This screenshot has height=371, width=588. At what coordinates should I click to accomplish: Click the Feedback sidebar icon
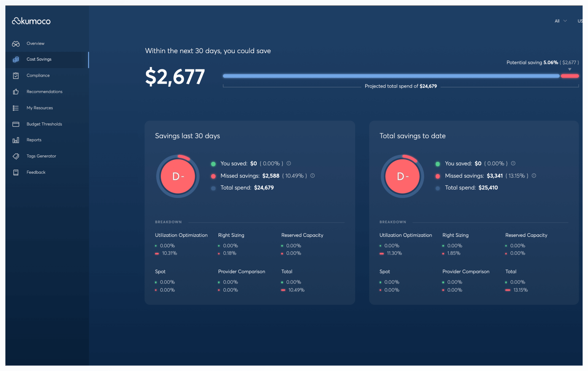click(16, 173)
